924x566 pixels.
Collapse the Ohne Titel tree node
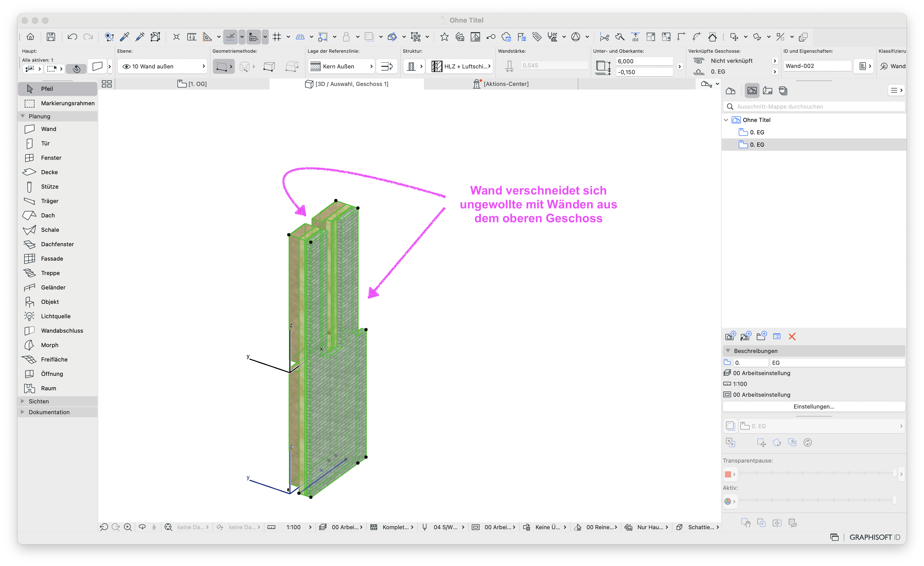tap(726, 120)
